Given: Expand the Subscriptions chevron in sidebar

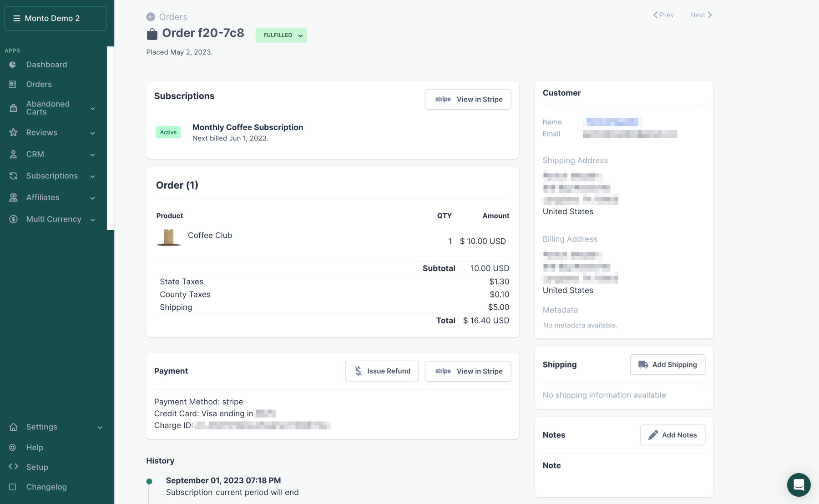Looking at the screenshot, I should point(93,176).
